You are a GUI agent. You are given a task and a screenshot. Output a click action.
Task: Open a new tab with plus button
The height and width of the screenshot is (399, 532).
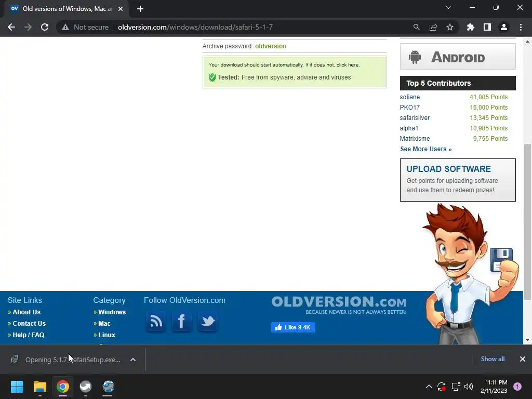pos(140,9)
